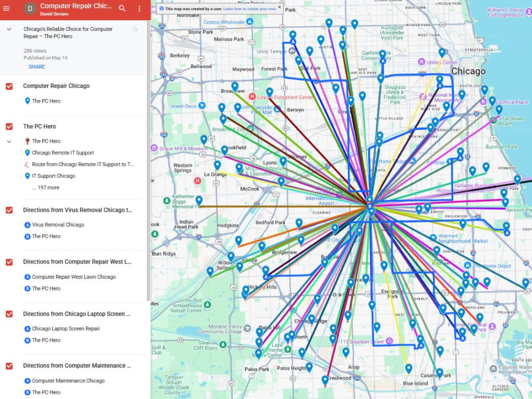The width and height of the screenshot is (532, 399).
Task: Click the map title 'Computer Repair Chic...'
Action: (x=76, y=6)
